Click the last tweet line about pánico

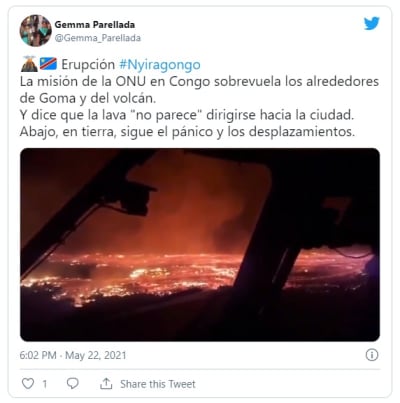click(187, 132)
